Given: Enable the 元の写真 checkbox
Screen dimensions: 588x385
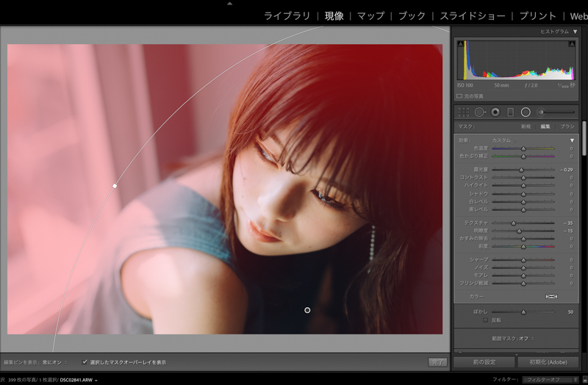Looking at the screenshot, I should click(x=459, y=96).
